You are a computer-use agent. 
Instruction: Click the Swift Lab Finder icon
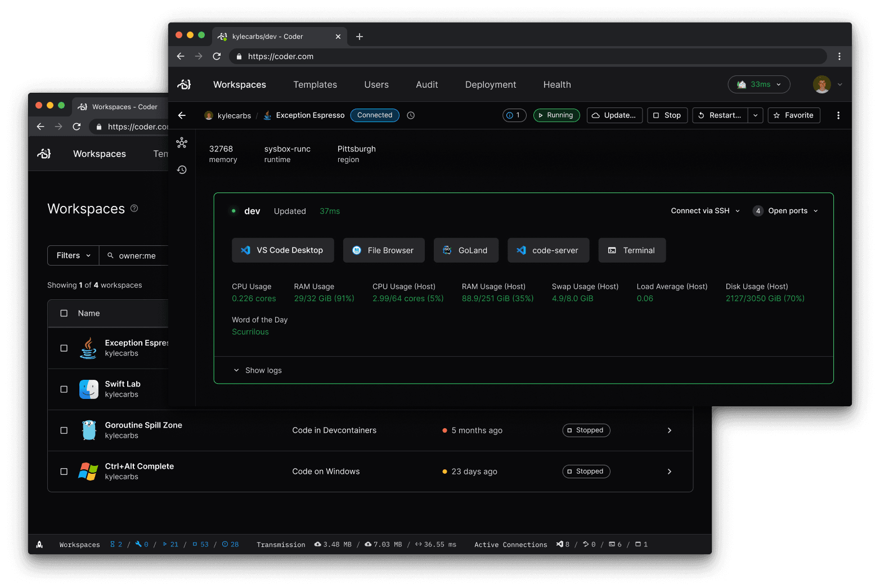pos(89,389)
